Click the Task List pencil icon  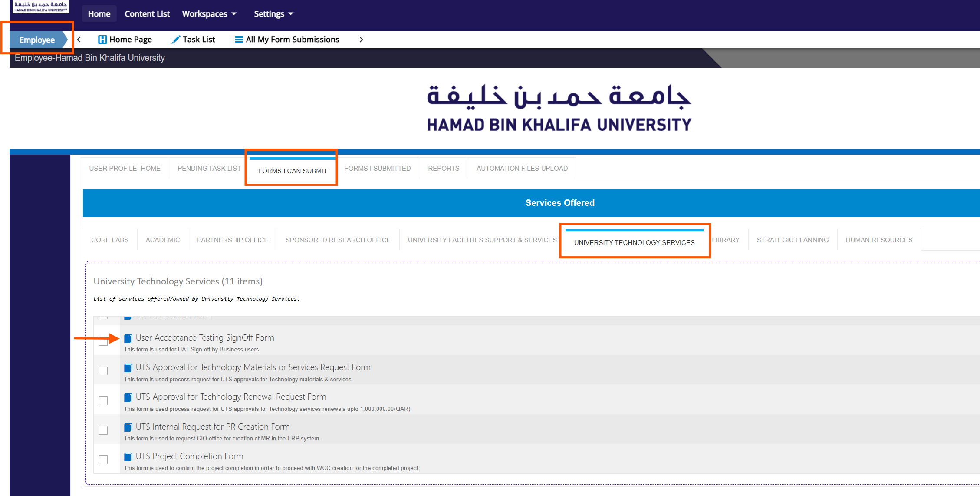(x=176, y=40)
